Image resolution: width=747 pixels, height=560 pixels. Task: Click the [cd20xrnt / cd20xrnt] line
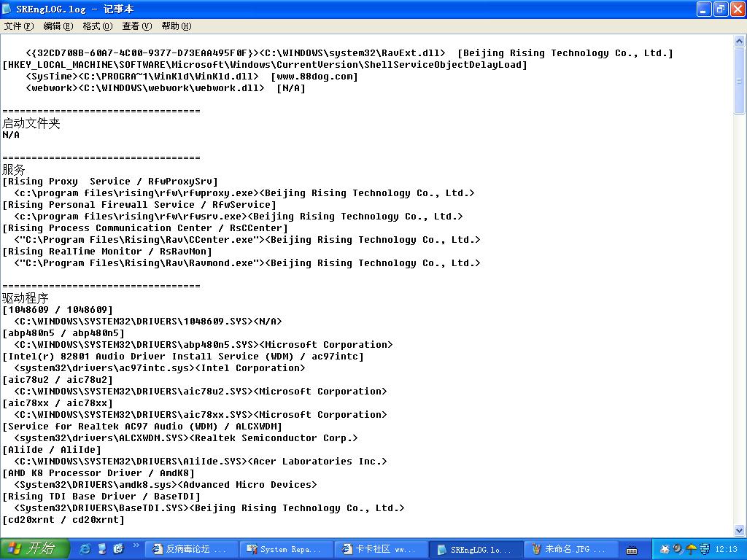pos(63,519)
